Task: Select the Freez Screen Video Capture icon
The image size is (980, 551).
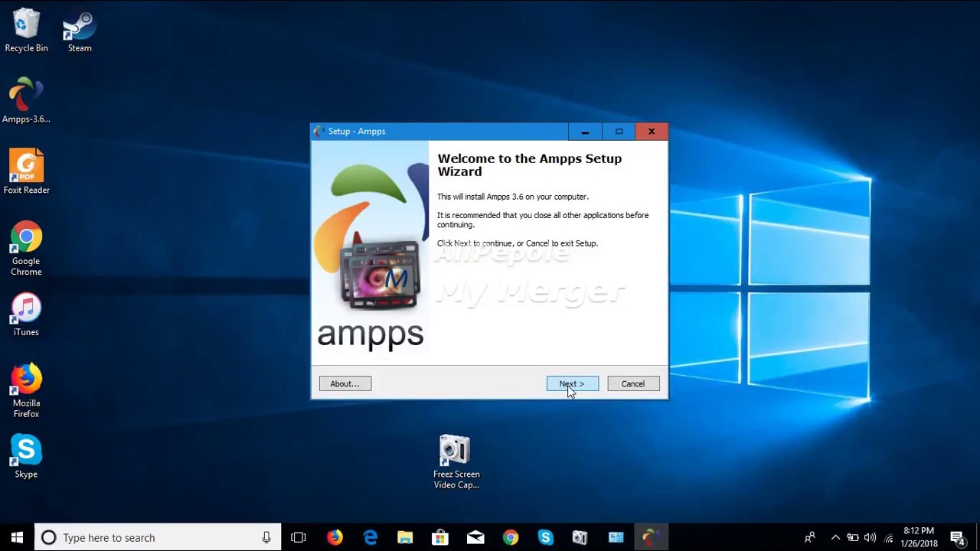Action: (456, 462)
